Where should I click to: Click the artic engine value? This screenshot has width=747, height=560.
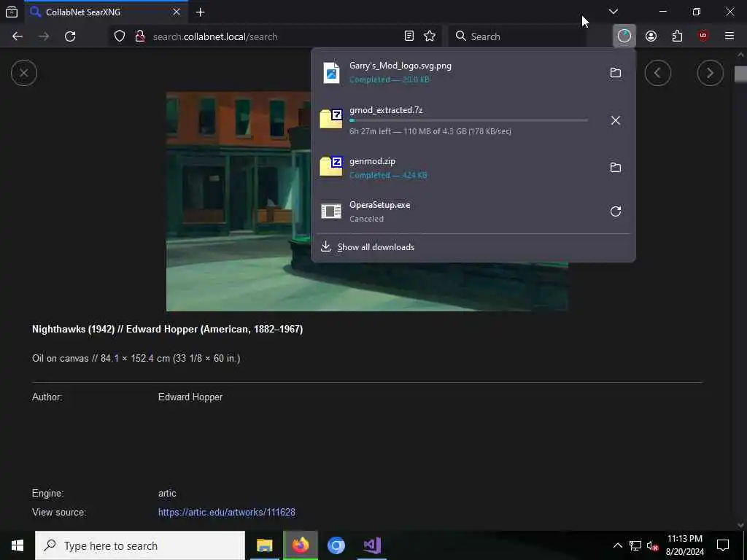(x=167, y=494)
